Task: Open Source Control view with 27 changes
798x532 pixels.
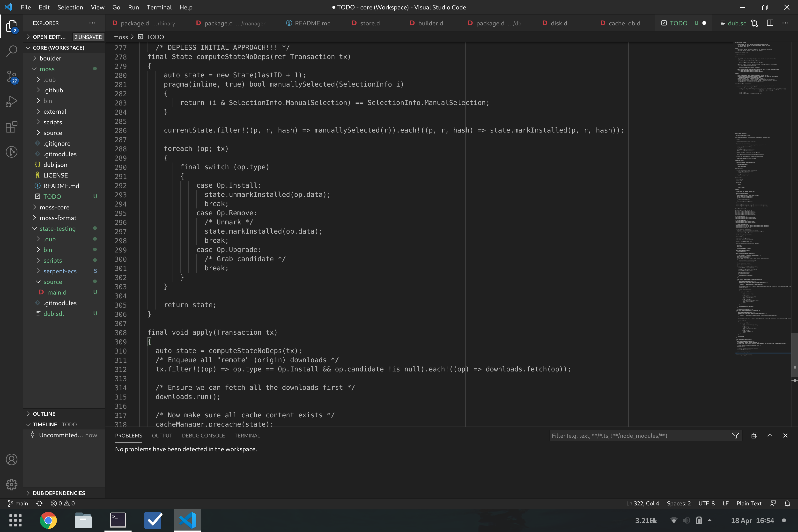Action: [12, 77]
